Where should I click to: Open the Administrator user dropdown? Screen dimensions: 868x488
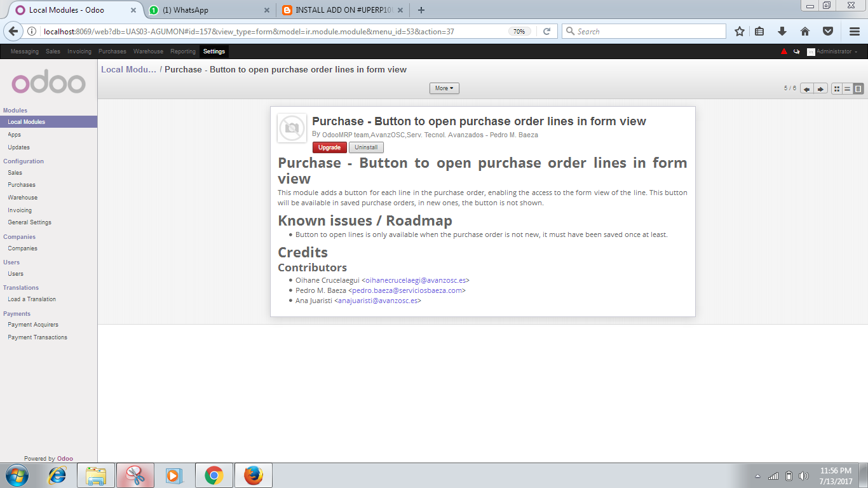click(x=836, y=51)
